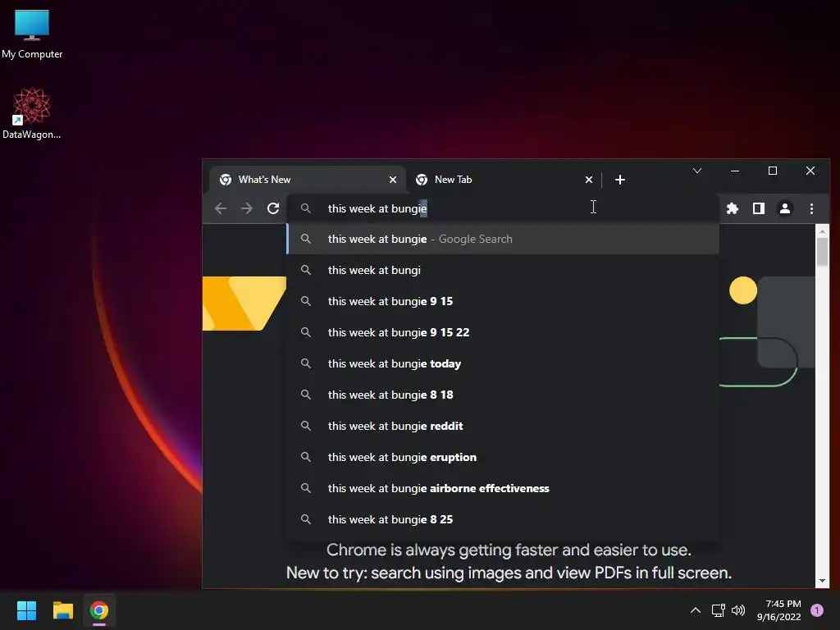Click the Chrome back arrow
Image resolution: width=840 pixels, height=630 pixels.
221,208
